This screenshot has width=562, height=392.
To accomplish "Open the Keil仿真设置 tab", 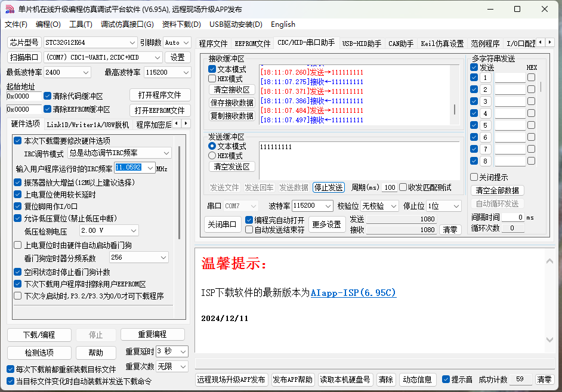I will tap(442, 44).
